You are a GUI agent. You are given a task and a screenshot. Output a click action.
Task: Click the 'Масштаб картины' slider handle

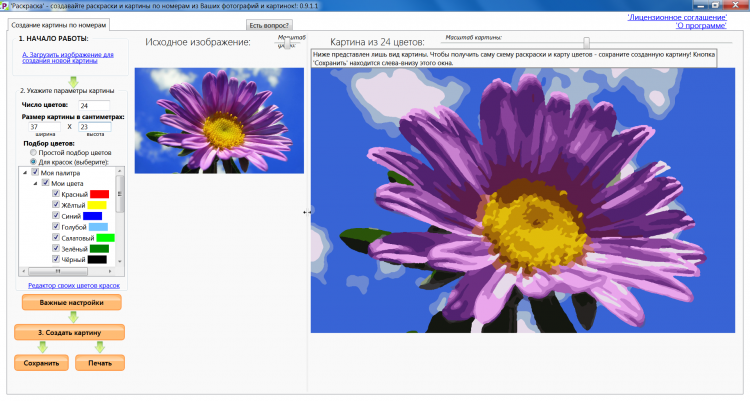tap(586, 42)
